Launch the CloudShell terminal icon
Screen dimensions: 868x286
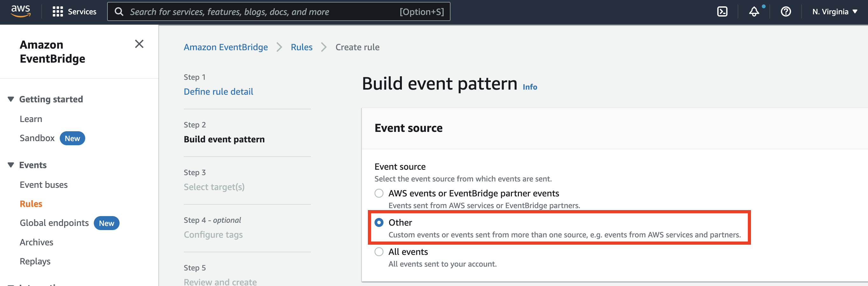point(722,12)
